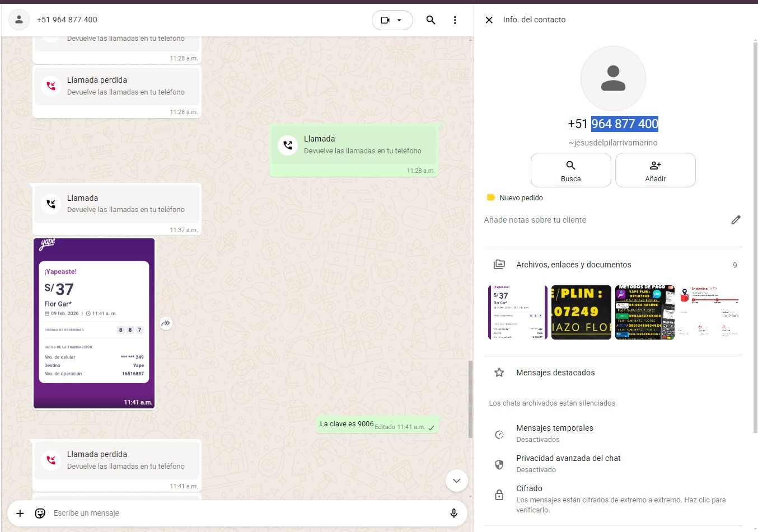Click the Busca button in contact info

point(570,170)
